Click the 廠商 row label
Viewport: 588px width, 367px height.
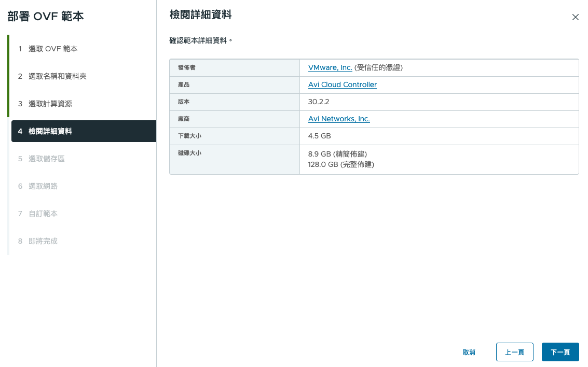(184, 119)
